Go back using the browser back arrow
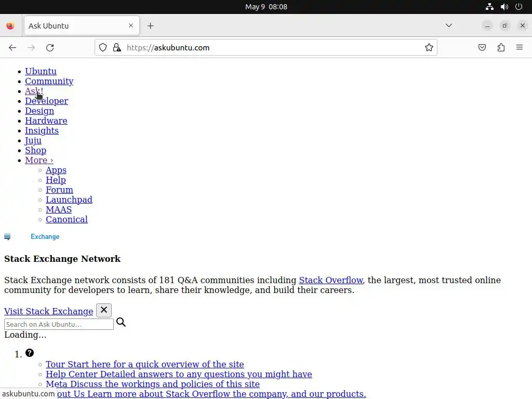The image size is (532, 399). point(12,47)
